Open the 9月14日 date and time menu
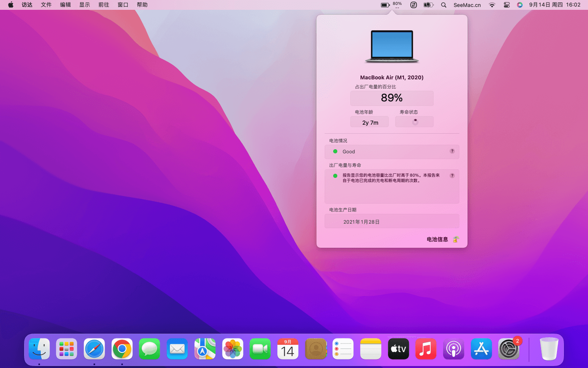Image resolution: width=588 pixels, height=368 pixels. (555, 5)
